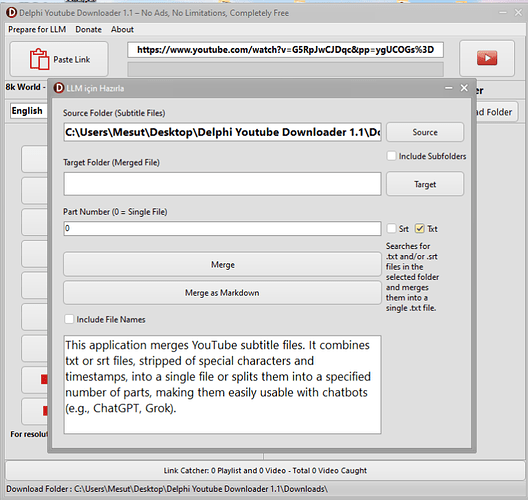Click the Delphi logo on LLM dialog title
This screenshot has width=528, height=500.
(59, 88)
